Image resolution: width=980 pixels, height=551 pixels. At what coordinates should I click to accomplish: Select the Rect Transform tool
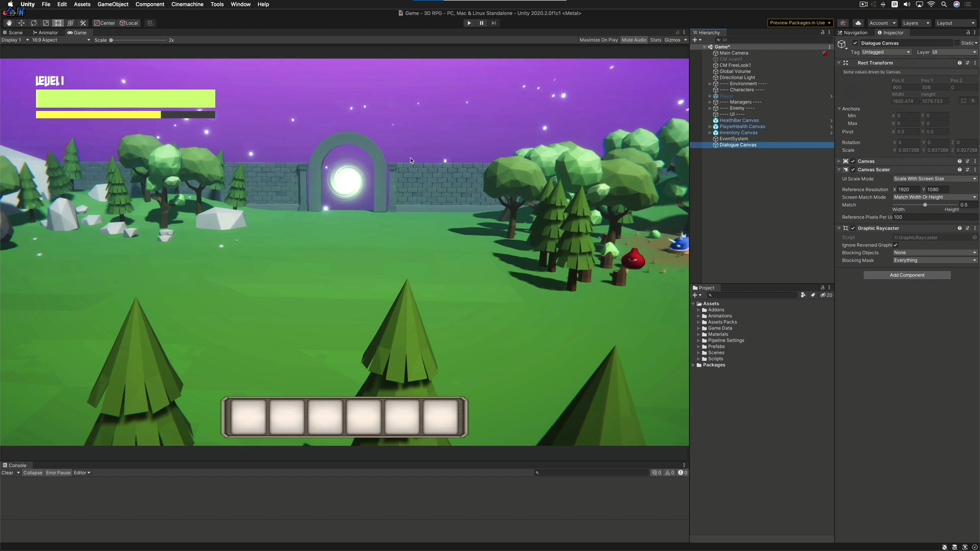[x=58, y=23]
